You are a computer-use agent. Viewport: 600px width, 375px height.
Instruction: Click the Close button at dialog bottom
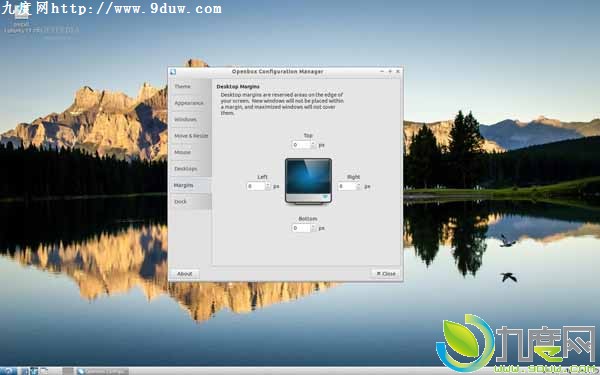[x=386, y=274]
